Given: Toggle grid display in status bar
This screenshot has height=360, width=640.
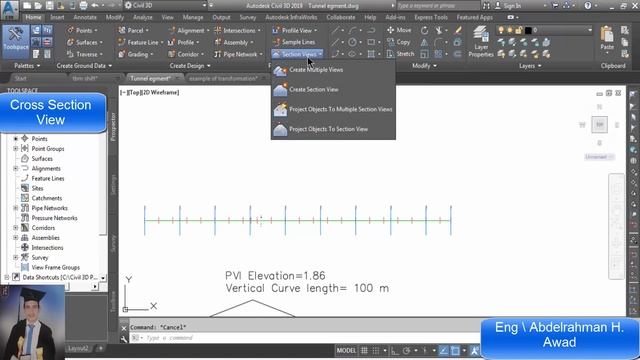Looking at the screenshot, I should tap(364, 351).
